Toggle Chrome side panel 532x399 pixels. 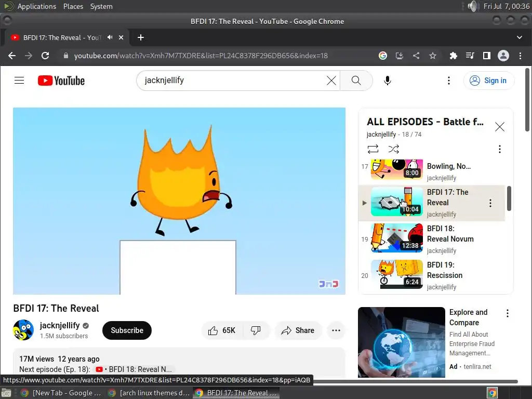[486, 56]
